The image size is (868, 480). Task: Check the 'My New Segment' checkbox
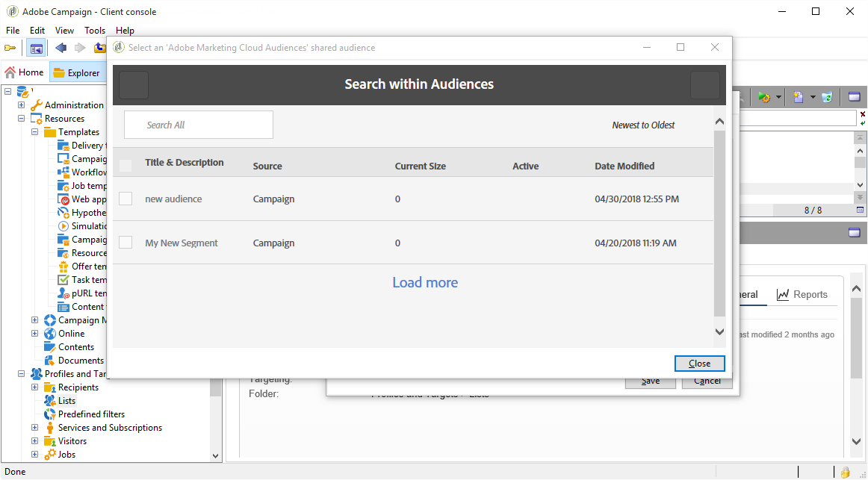125,242
